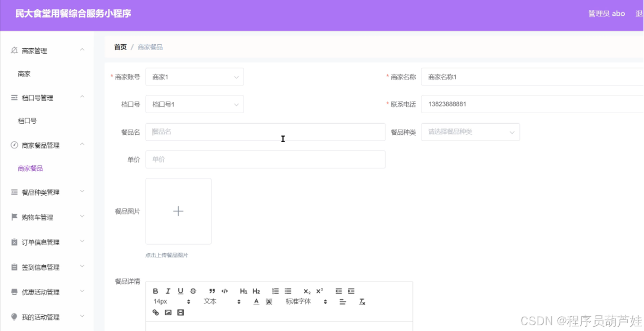Click 商家餐品 in the breadcrumb

(150, 47)
